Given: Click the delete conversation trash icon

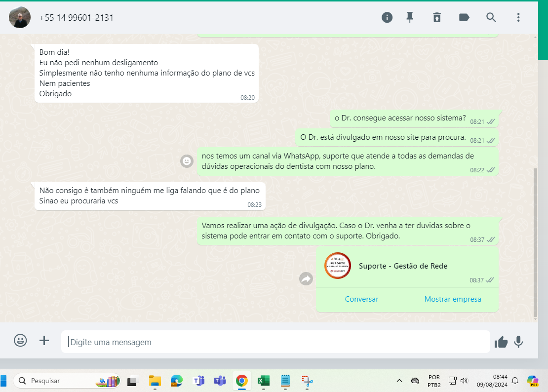Looking at the screenshot, I should pyautogui.click(x=436, y=18).
